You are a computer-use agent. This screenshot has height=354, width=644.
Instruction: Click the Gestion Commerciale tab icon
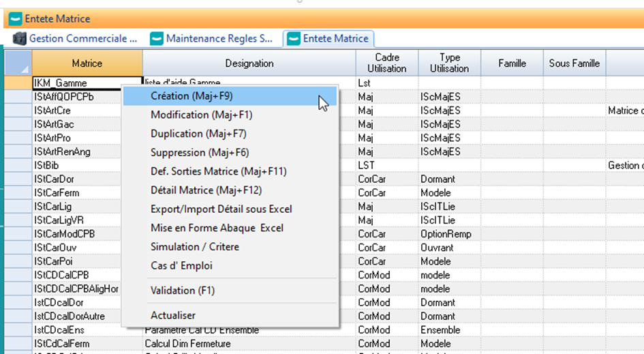[19, 39]
